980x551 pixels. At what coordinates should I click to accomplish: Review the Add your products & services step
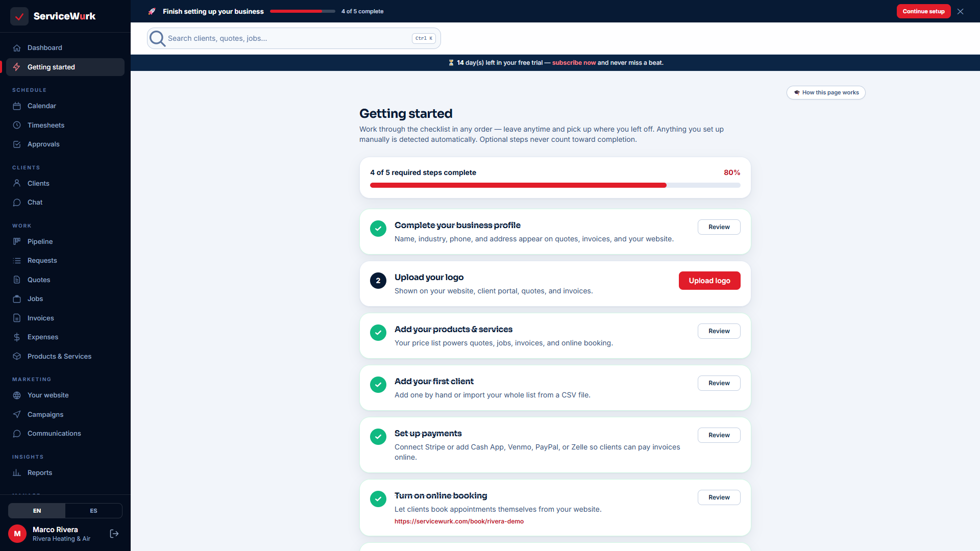pos(719,331)
